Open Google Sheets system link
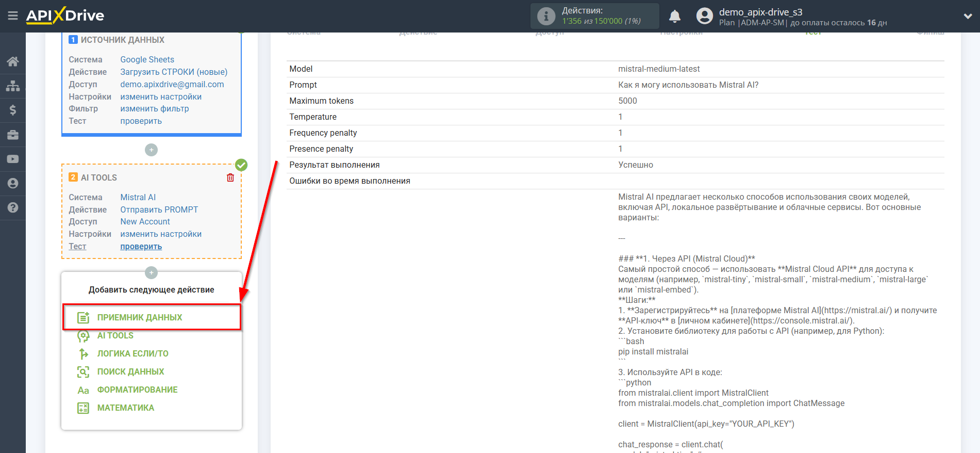Screen dimensions: 980x453 [147, 59]
